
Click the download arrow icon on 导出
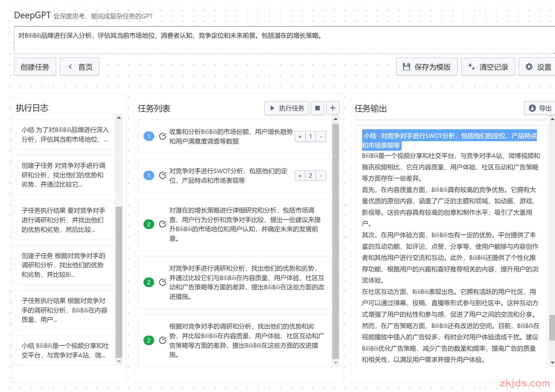[x=532, y=108]
